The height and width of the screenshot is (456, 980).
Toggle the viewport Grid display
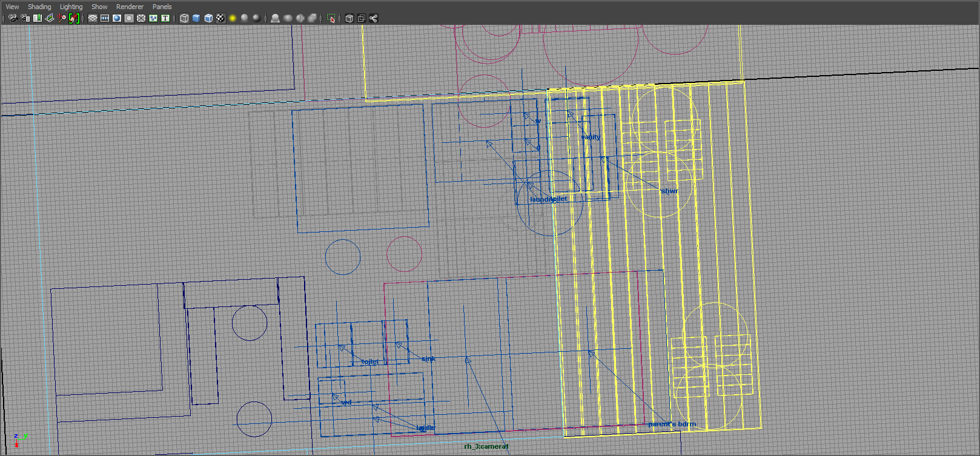(93, 18)
